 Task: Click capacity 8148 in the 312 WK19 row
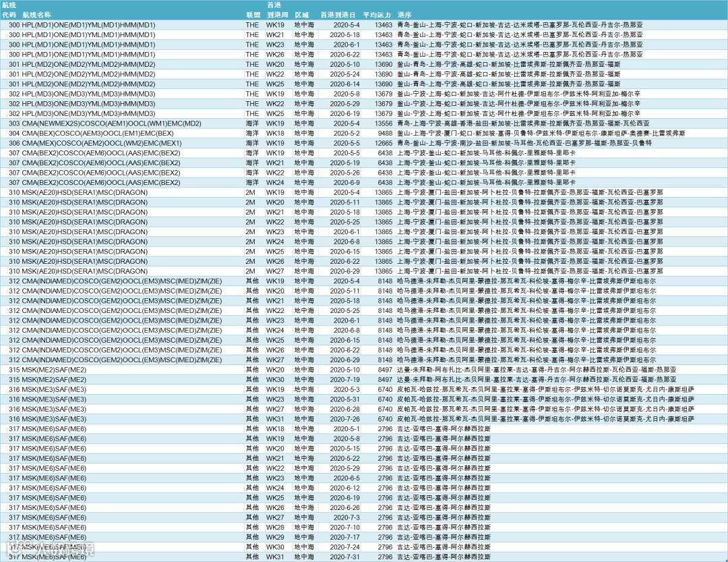385,281
